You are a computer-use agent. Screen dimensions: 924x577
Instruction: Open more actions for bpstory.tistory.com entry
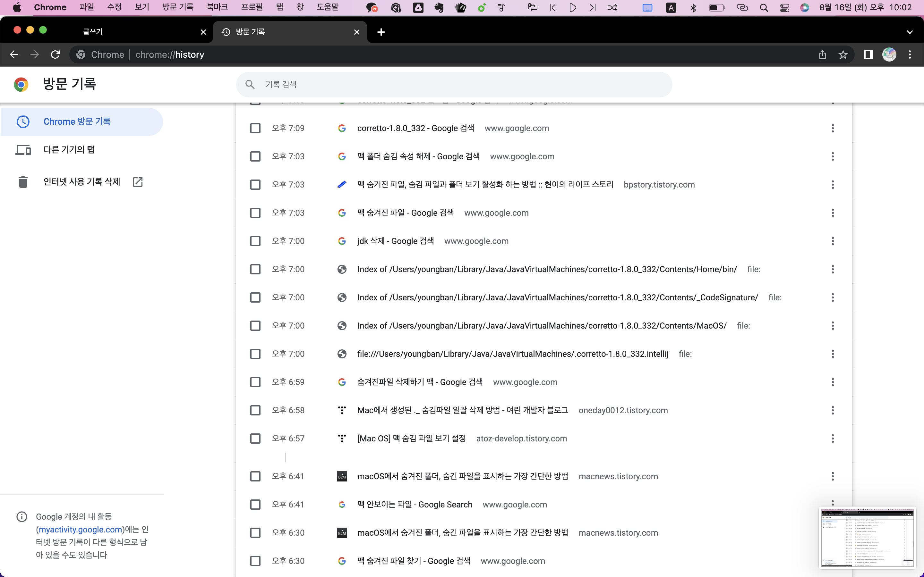(832, 185)
